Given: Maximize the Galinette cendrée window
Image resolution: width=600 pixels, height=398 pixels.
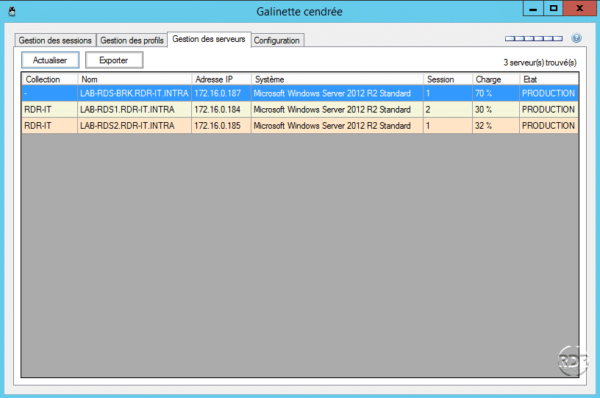Looking at the screenshot, I should 553,8.
